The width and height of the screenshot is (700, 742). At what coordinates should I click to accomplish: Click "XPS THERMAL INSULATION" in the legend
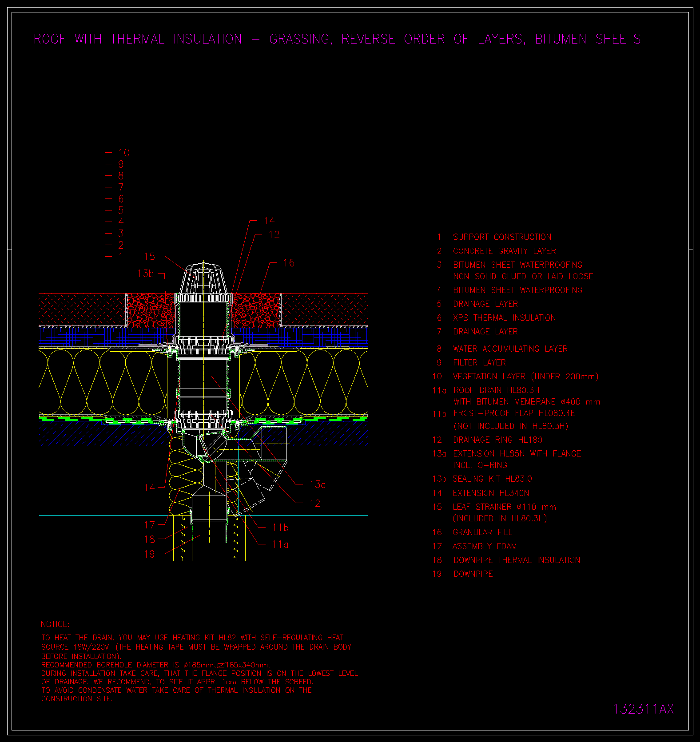tap(504, 317)
